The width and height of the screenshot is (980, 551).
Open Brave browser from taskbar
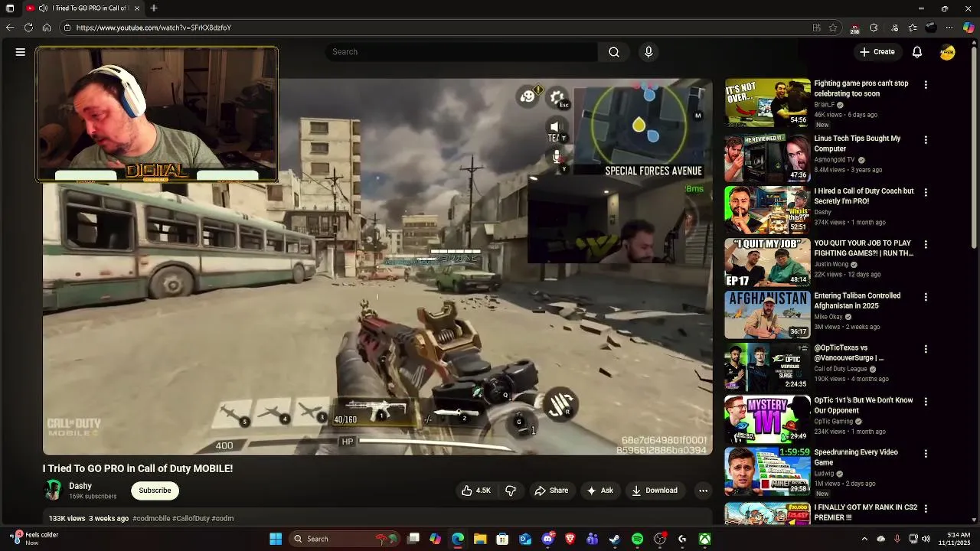pyautogui.click(x=570, y=539)
